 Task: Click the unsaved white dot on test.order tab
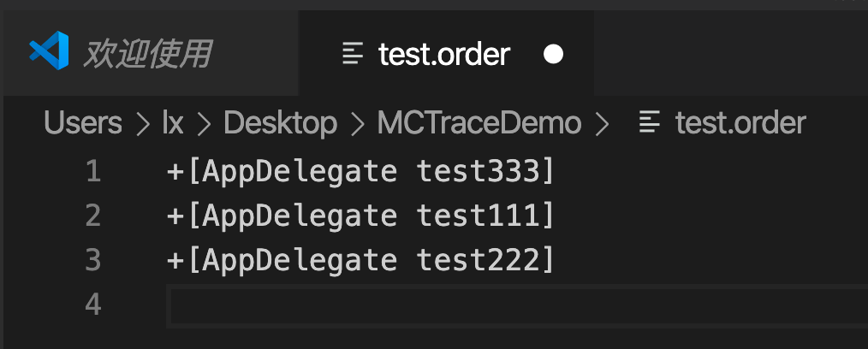point(553,54)
